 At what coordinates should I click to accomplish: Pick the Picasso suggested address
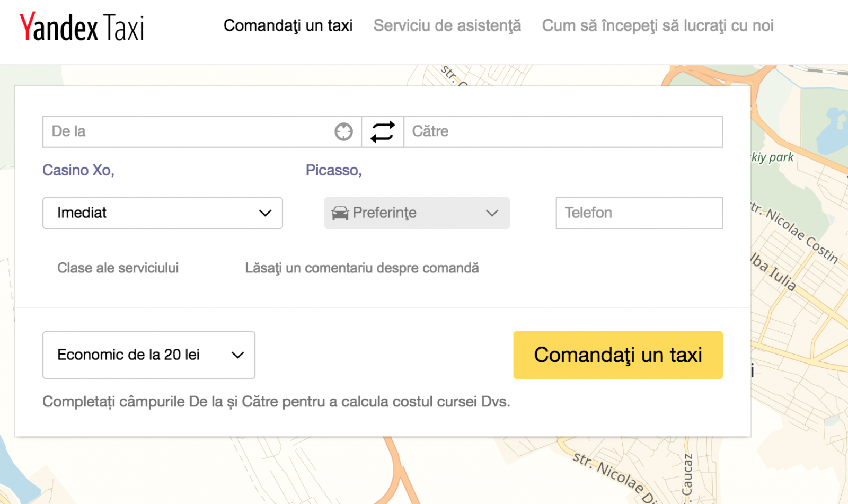[333, 170]
